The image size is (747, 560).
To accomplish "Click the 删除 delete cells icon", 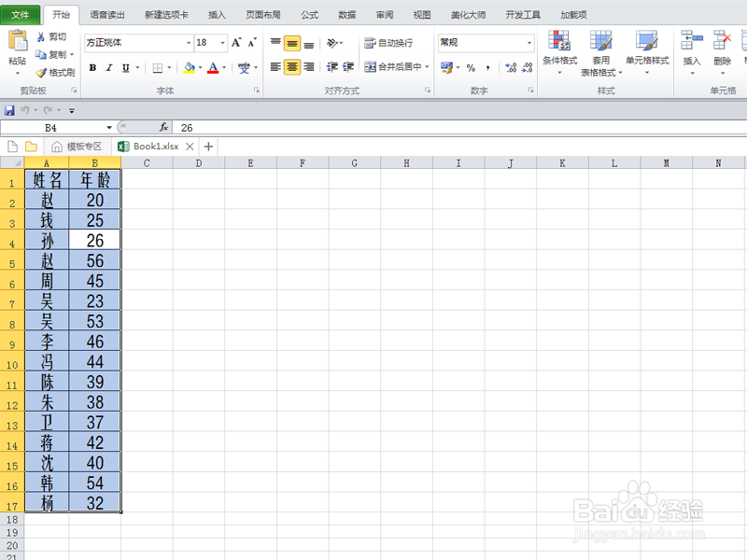I will click(722, 40).
